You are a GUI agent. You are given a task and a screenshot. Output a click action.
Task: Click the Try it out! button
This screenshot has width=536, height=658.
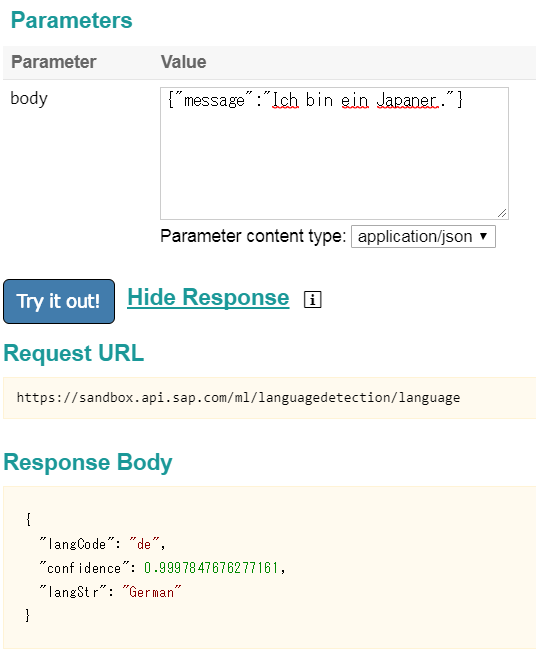(x=59, y=301)
